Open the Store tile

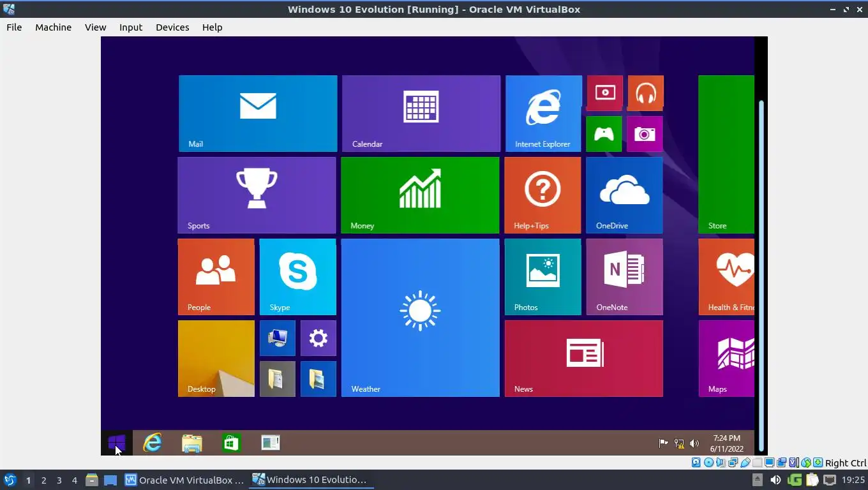pos(726,154)
